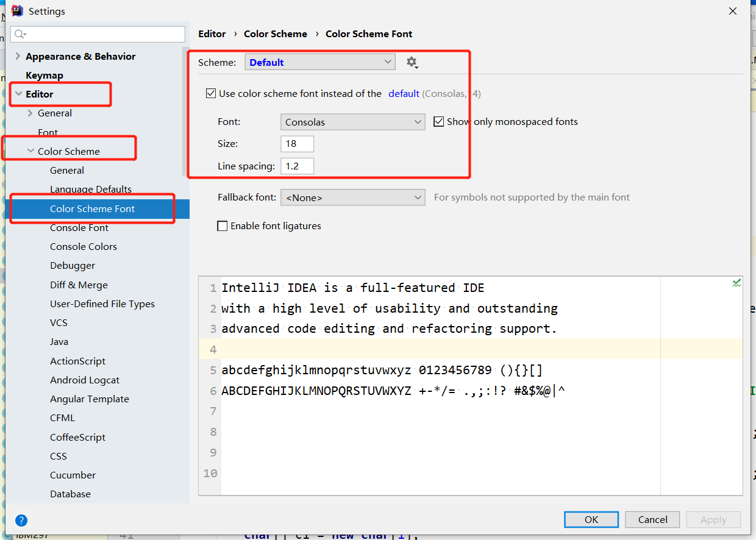The height and width of the screenshot is (540, 756).
Task: Enable font ligatures checkbox
Action: tap(223, 226)
